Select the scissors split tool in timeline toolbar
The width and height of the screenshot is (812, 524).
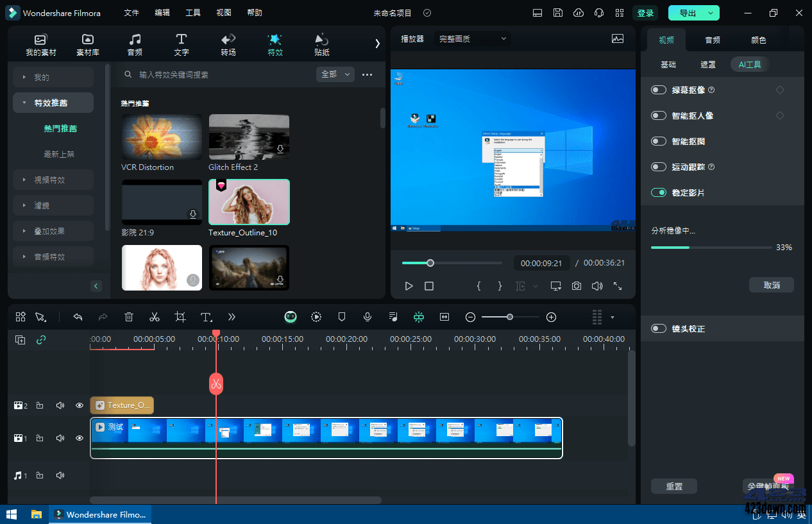coord(154,316)
